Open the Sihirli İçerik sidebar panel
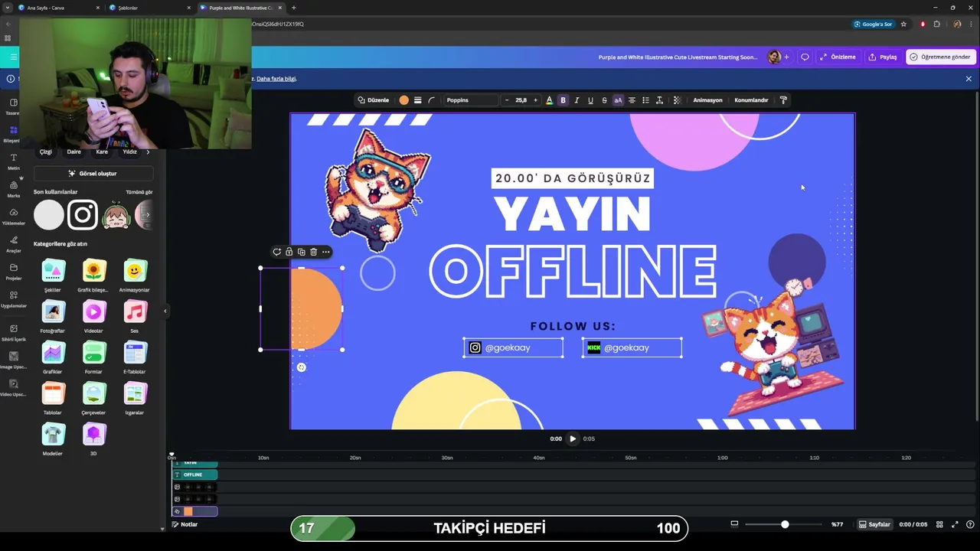 click(13, 332)
